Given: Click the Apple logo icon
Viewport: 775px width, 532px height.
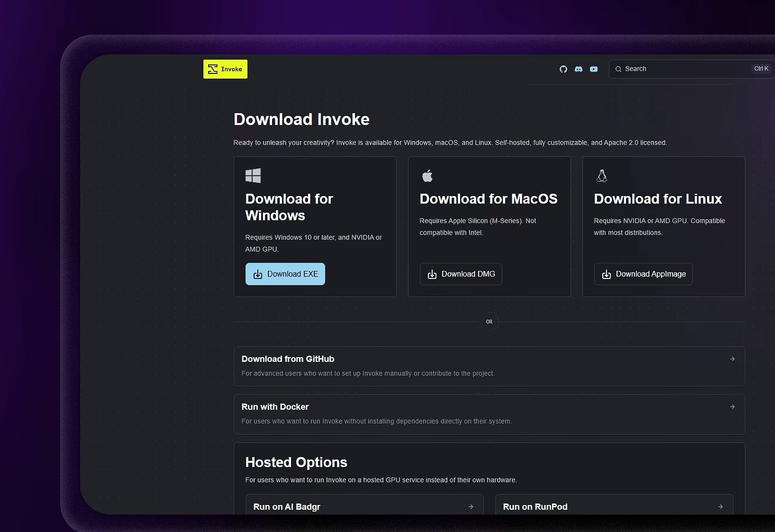Looking at the screenshot, I should [427, 175].
